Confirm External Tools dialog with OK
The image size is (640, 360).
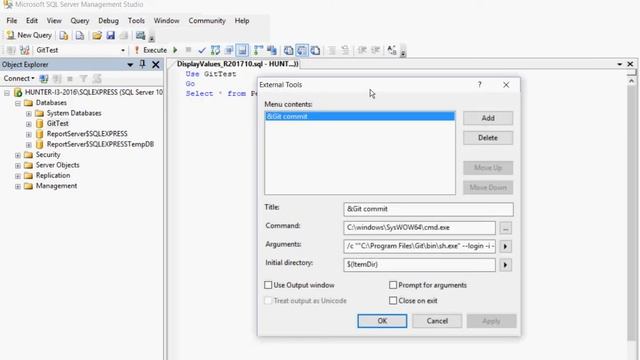382,321
